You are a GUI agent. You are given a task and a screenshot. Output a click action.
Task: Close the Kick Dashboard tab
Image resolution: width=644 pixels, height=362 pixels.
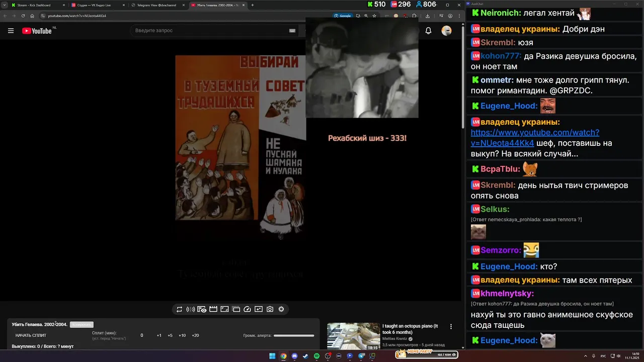(x=63, y=5)
